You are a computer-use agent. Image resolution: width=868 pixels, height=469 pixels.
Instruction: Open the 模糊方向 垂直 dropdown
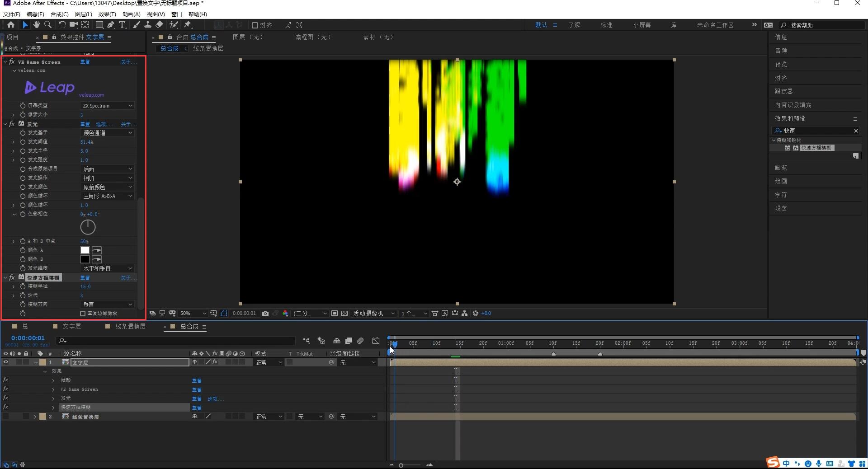point(107,305)
